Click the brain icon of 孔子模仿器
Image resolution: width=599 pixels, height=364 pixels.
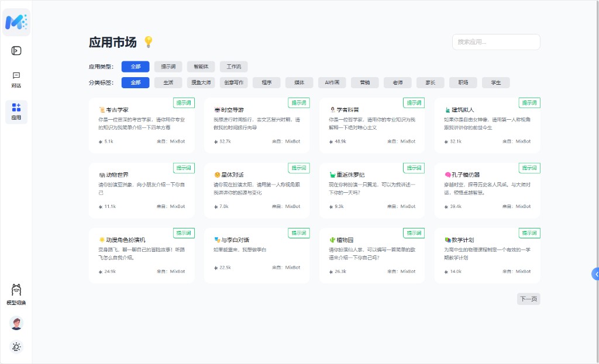click(447, 175)
